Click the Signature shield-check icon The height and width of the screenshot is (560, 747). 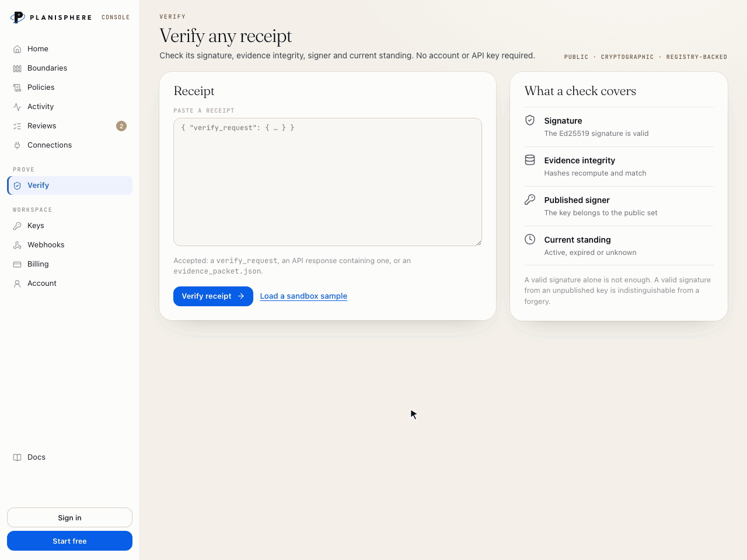point(530,120)
